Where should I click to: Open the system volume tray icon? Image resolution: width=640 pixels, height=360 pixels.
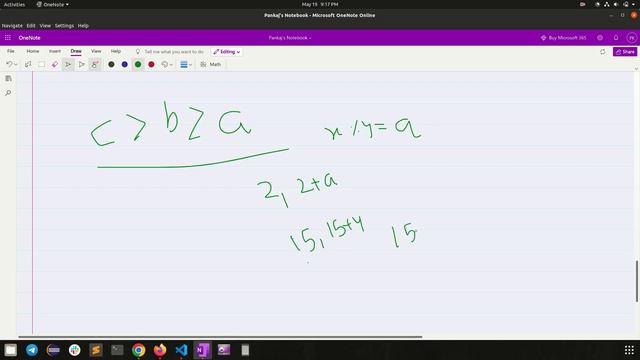tap(616, 4)
